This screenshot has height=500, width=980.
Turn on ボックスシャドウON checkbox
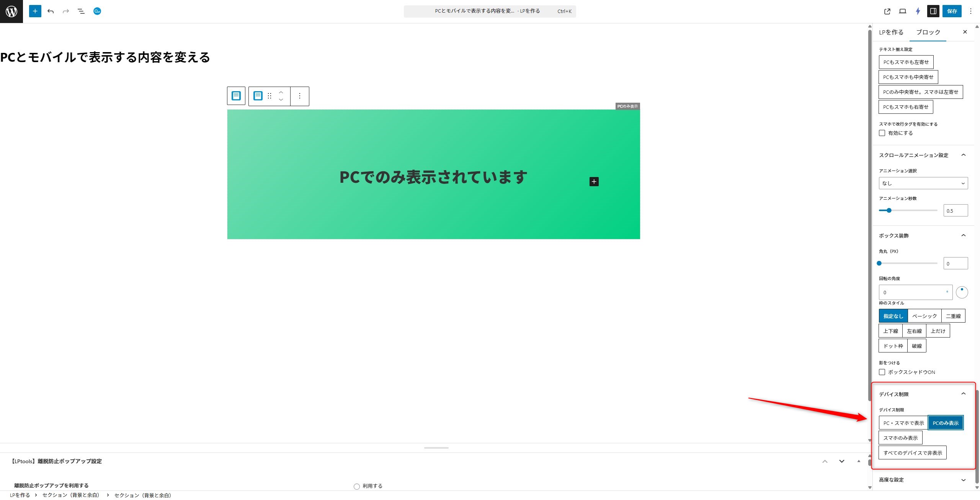pyautogui.click(x=882, y=372)
